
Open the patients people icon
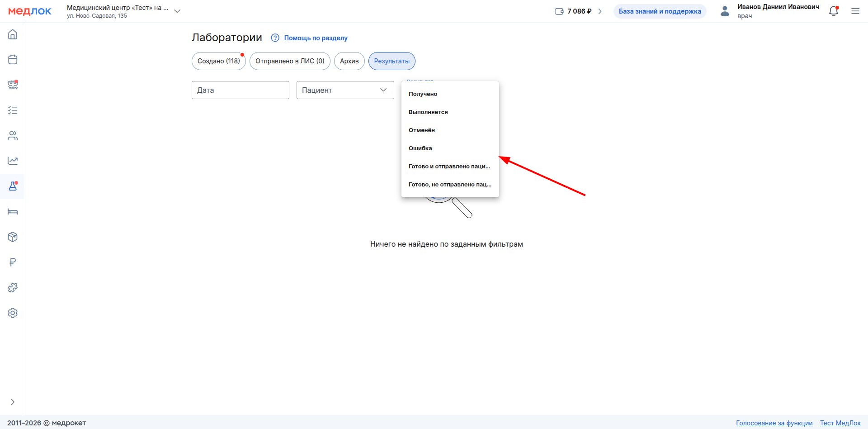[13, 136]
